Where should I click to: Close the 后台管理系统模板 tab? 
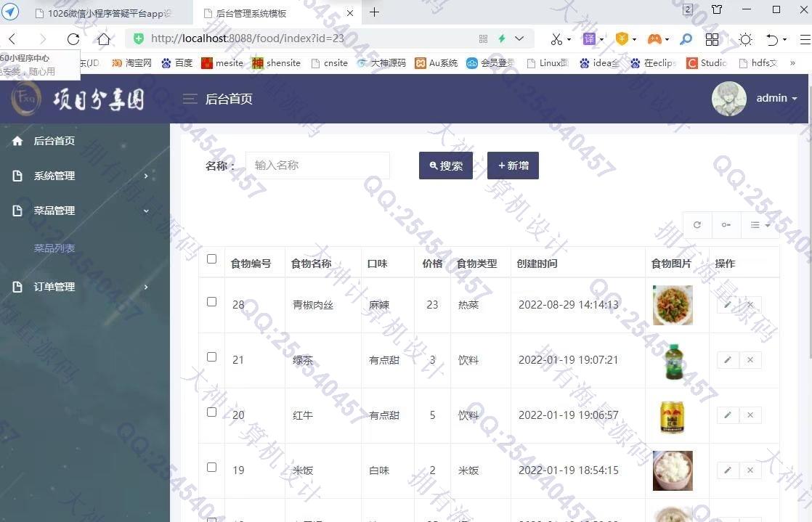tap(350, 13)
